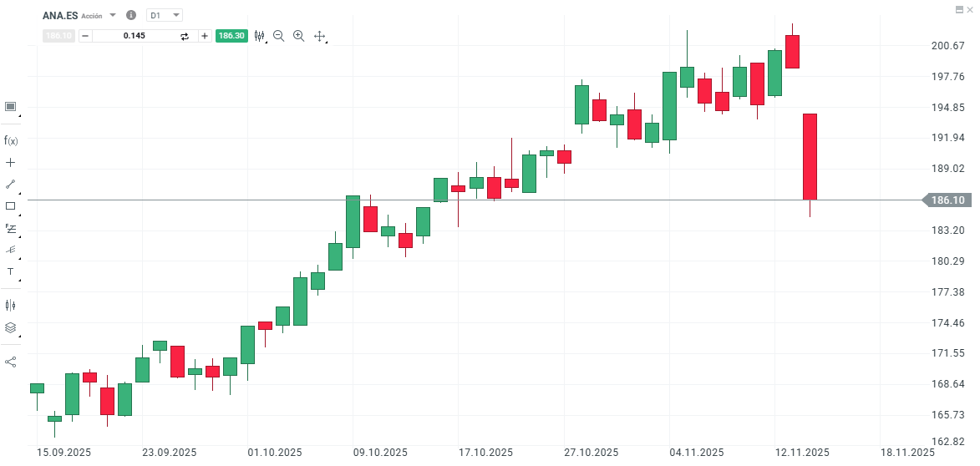980x466 pixels.
Task: Open the f(x) indicators menu
Action: coord(11,140)
